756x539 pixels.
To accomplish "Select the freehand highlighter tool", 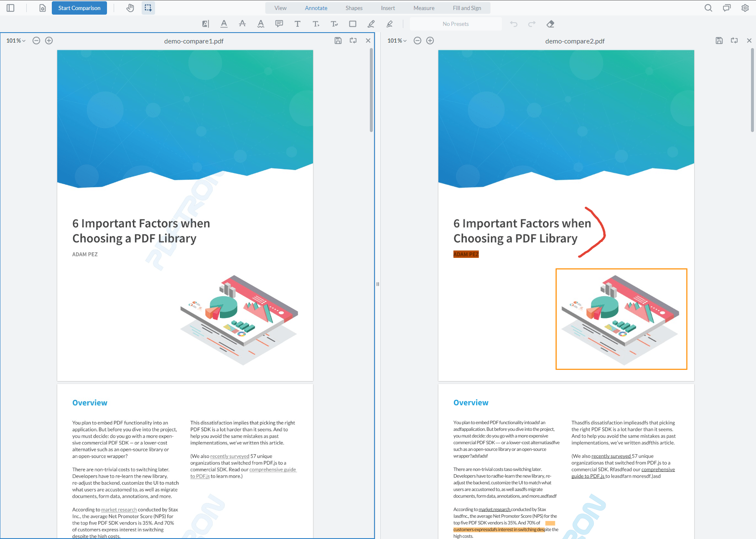I will click(x=389, y=24).
